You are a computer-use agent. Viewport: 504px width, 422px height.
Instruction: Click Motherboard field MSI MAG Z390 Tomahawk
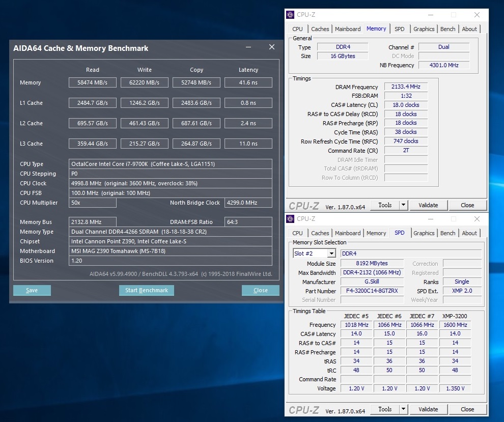[x=171, y=251]
